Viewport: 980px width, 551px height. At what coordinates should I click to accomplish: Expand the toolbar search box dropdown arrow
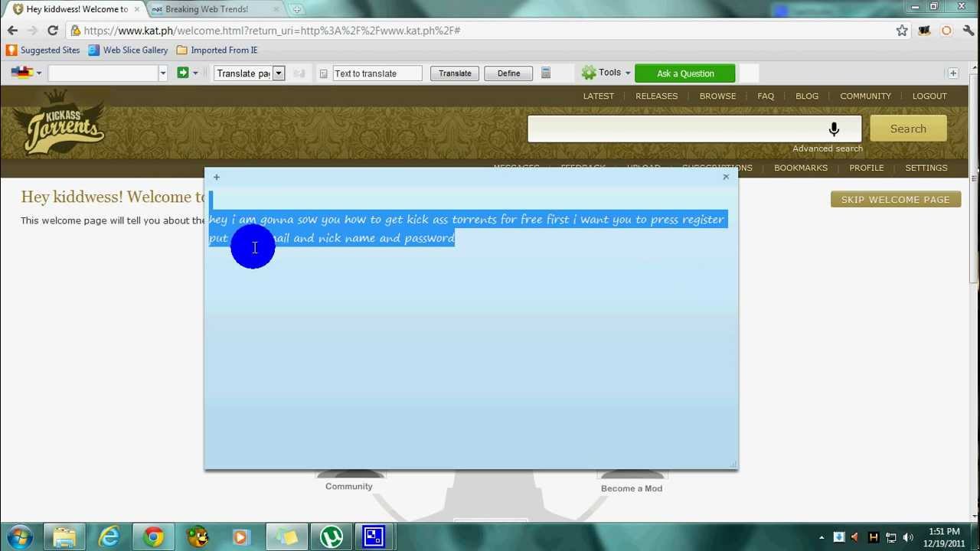(162, 73)
